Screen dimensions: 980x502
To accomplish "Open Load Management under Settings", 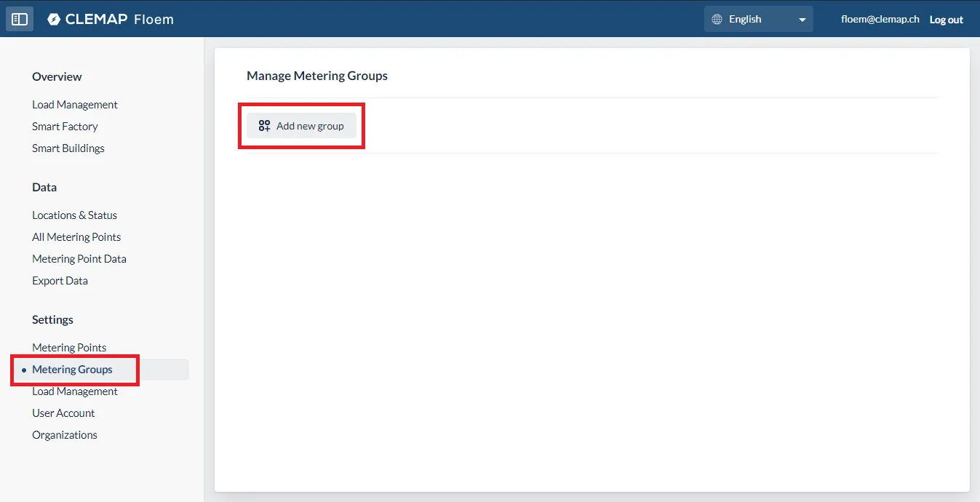I will point(75,391).
